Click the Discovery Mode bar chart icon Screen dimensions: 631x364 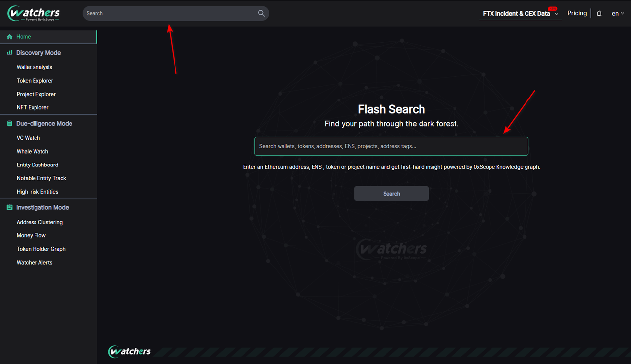[x=9, y=53]
